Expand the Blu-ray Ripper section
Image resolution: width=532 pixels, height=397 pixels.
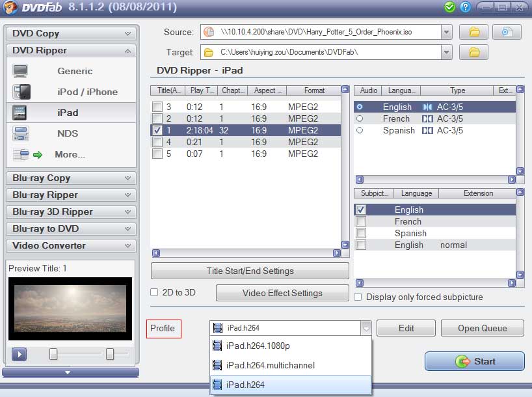71,195
